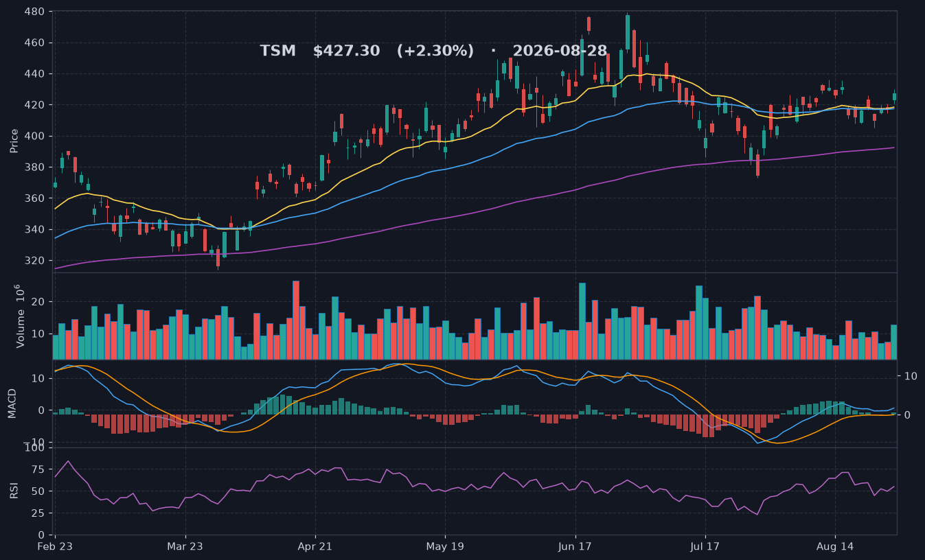
Task: Click the Volume y-axis label
Action: [20, 316]
